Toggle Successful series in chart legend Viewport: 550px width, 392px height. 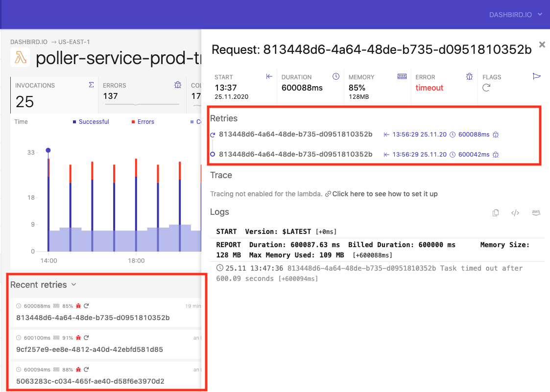(91, 122)
